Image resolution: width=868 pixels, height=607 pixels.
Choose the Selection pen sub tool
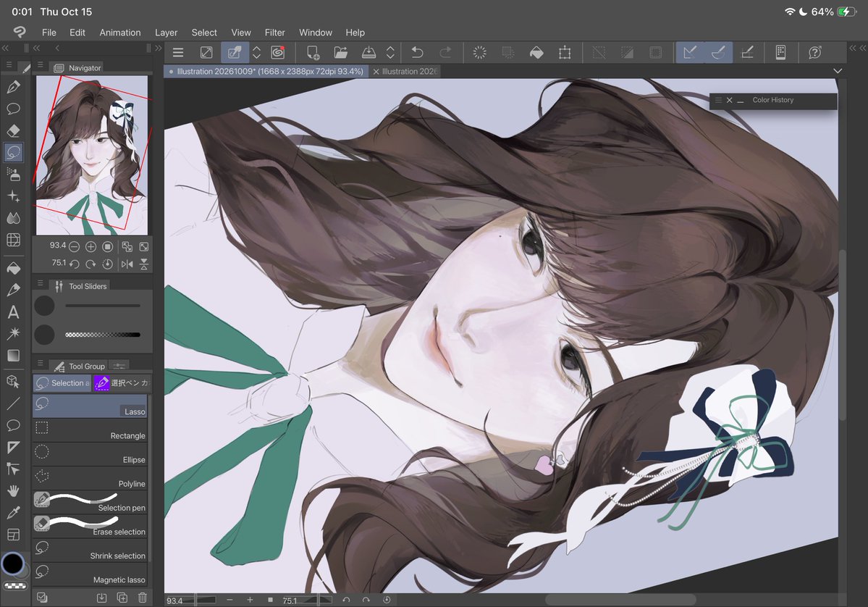pyautogui.click(x=90, y=502)
